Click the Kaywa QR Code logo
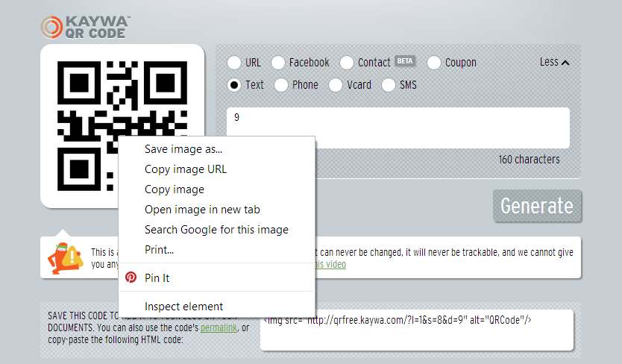 (x=85, y=28)
